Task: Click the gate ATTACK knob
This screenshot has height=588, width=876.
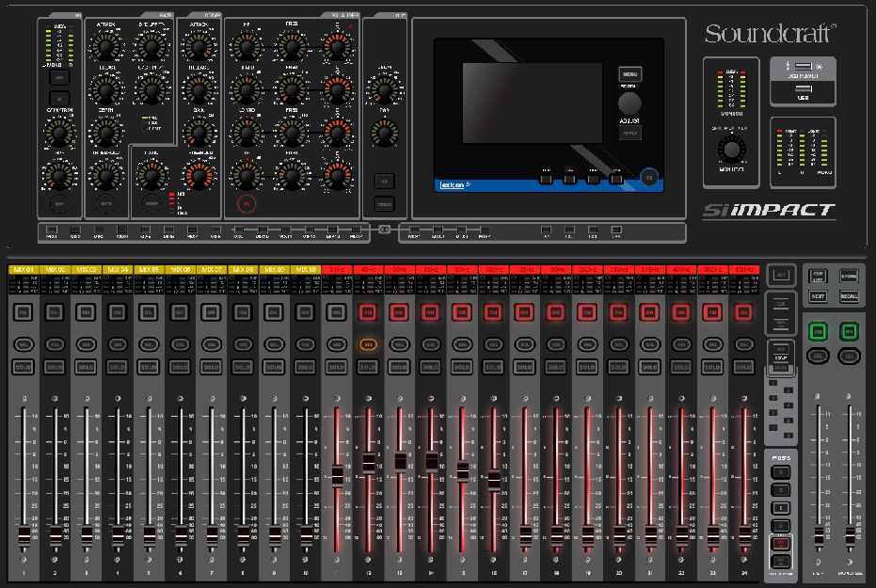Action: pyautogui.click(x=105, y=47)
